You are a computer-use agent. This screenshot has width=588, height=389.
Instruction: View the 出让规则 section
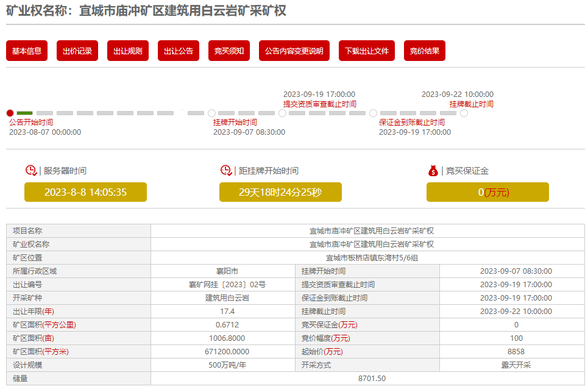(x=128, y=51)
